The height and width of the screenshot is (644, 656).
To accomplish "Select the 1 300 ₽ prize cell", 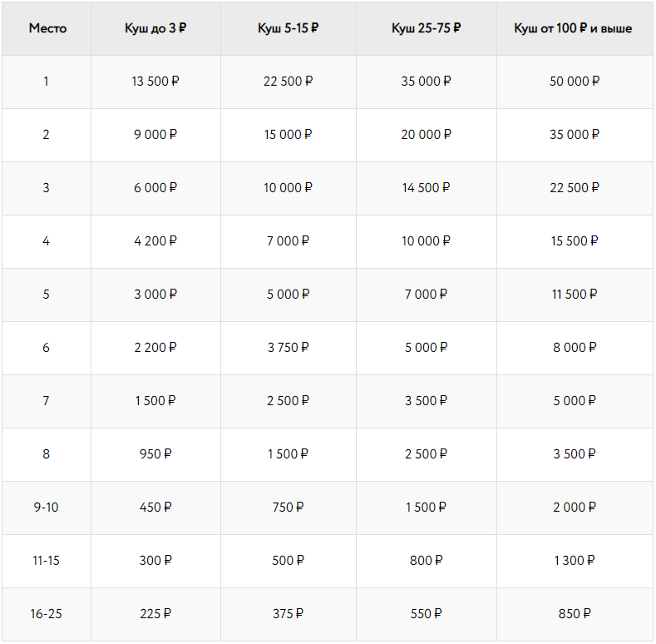I will coord(574,561).
